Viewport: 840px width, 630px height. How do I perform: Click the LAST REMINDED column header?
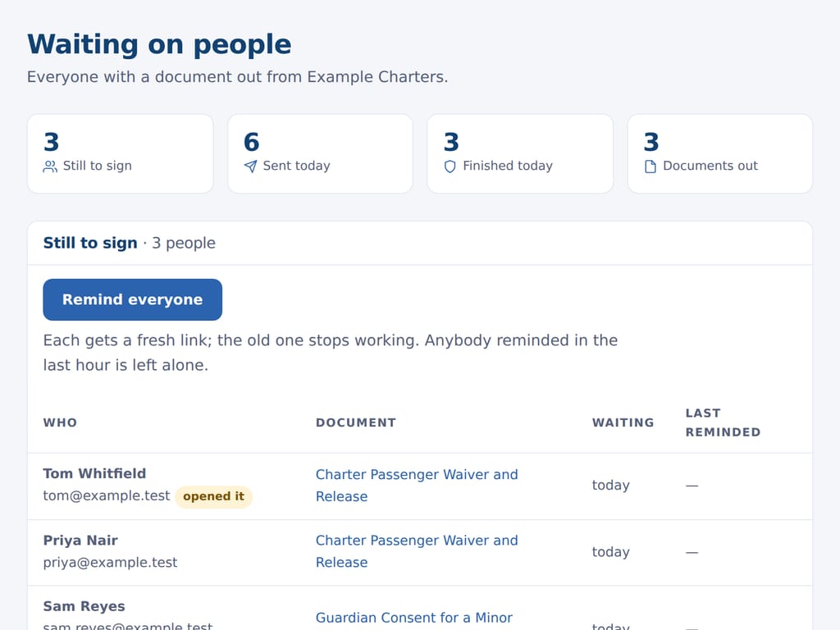[x=723, y=422]
